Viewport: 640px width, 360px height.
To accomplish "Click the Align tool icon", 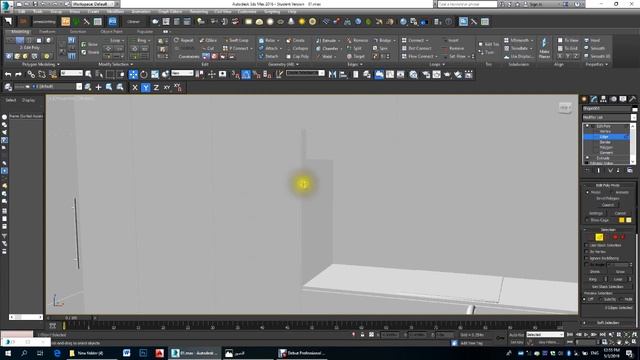I will pos(343,74).
